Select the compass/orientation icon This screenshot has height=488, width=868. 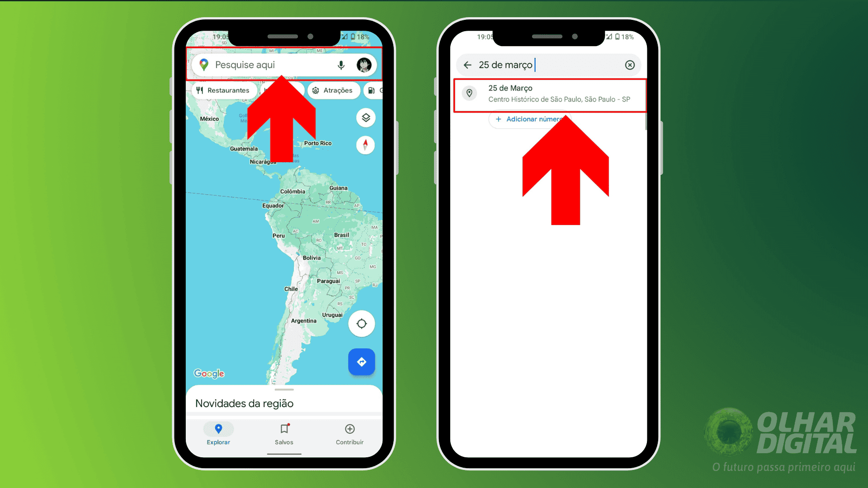click(364, 145)
